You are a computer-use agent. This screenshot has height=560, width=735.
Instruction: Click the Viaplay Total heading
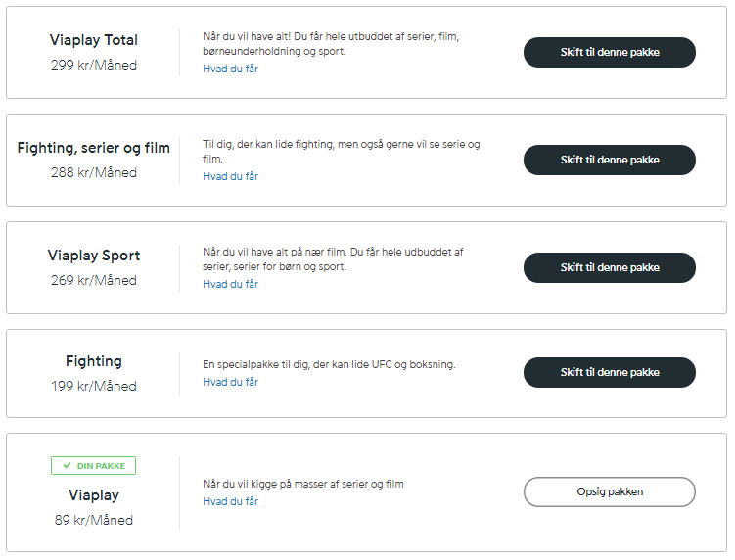(x=94, y=40)
